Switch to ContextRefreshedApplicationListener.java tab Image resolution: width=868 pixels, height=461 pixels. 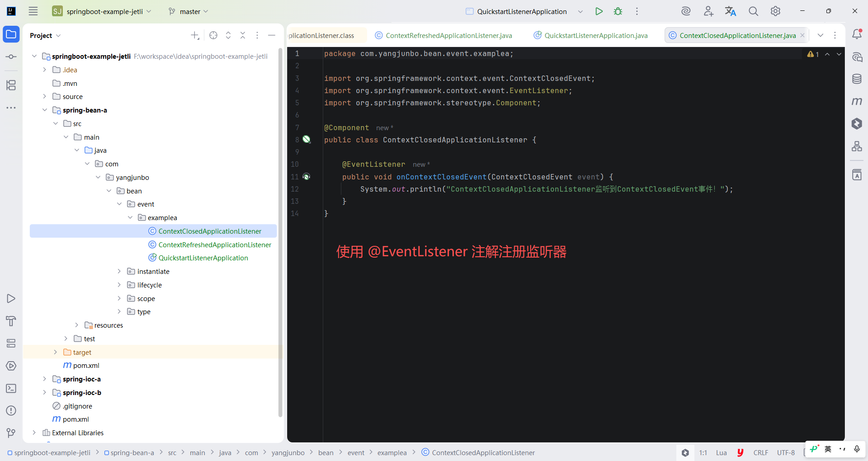[x=444, y=35]
